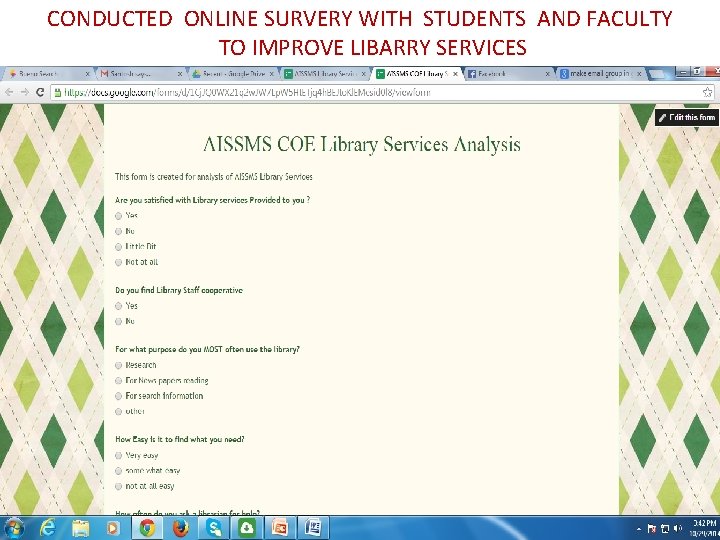Image resolution: width=720 pixels, height=540 pixels.
Task: Switch to PowerPoint on the taskbar
Action: click(280, 529)
